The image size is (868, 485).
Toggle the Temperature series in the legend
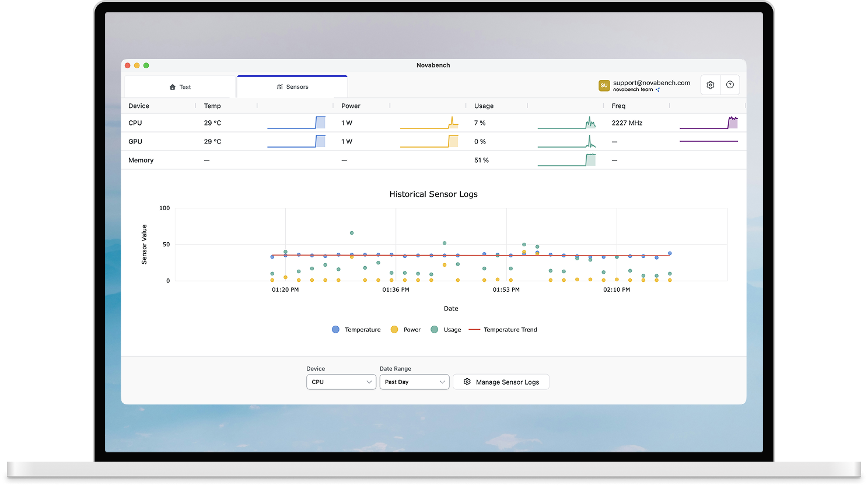356,329
